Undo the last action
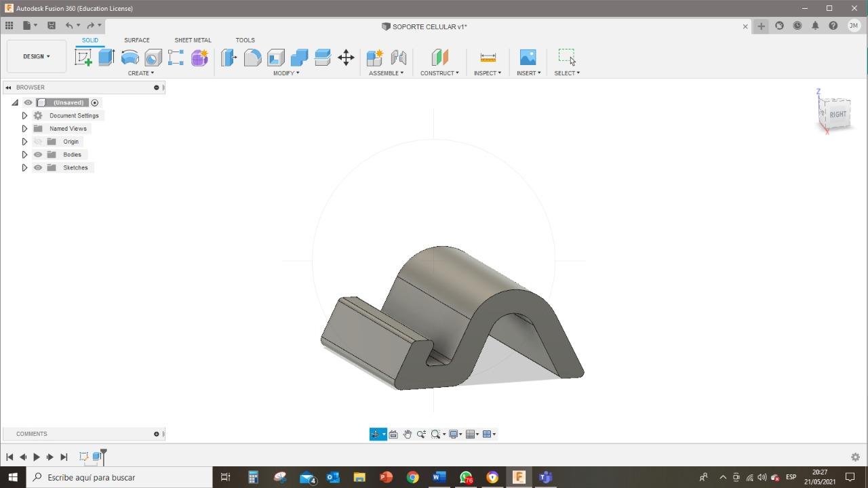Viewport: 868px width, 488px height. 69,26
